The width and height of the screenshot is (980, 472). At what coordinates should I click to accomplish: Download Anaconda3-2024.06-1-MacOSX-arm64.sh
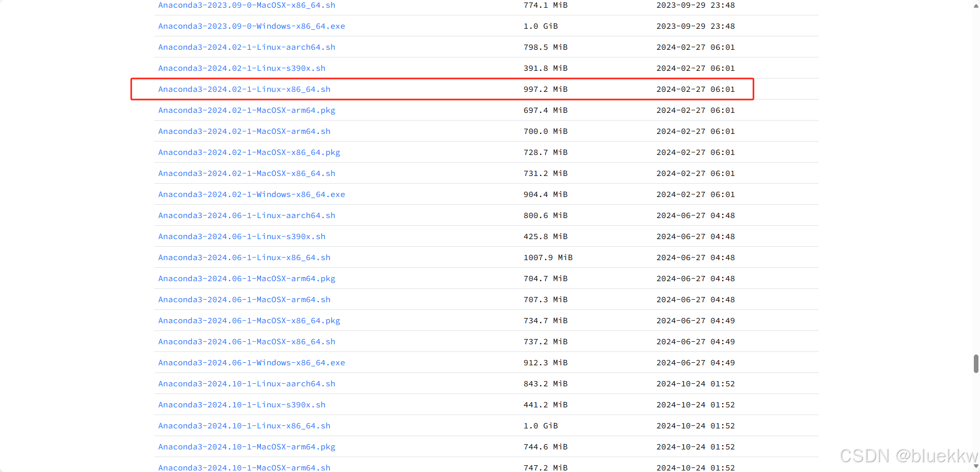(x=244, y=300)
